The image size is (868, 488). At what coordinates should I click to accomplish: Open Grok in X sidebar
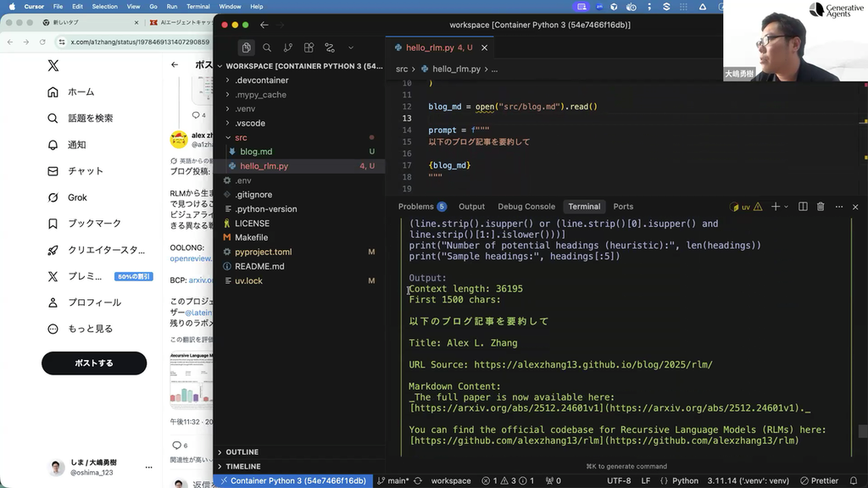point(68,197)
